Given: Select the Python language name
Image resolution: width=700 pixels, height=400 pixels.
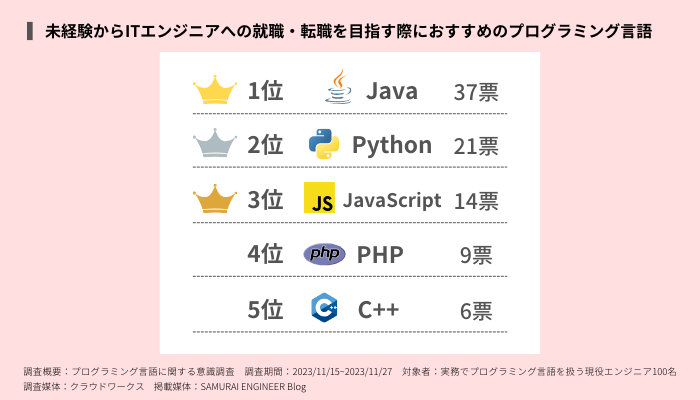Looking at the screenshot, I should click(392, 145).
